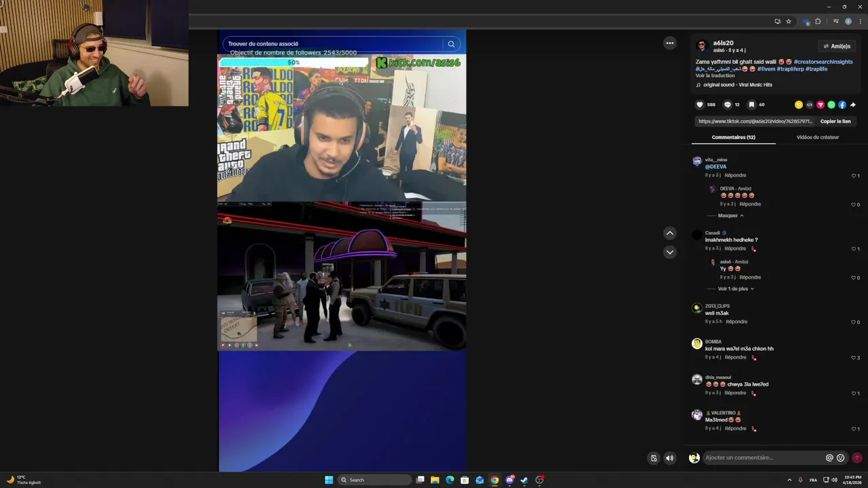
Task: Click the search magnifier in related content bar
Action: [x=451, y=44]
